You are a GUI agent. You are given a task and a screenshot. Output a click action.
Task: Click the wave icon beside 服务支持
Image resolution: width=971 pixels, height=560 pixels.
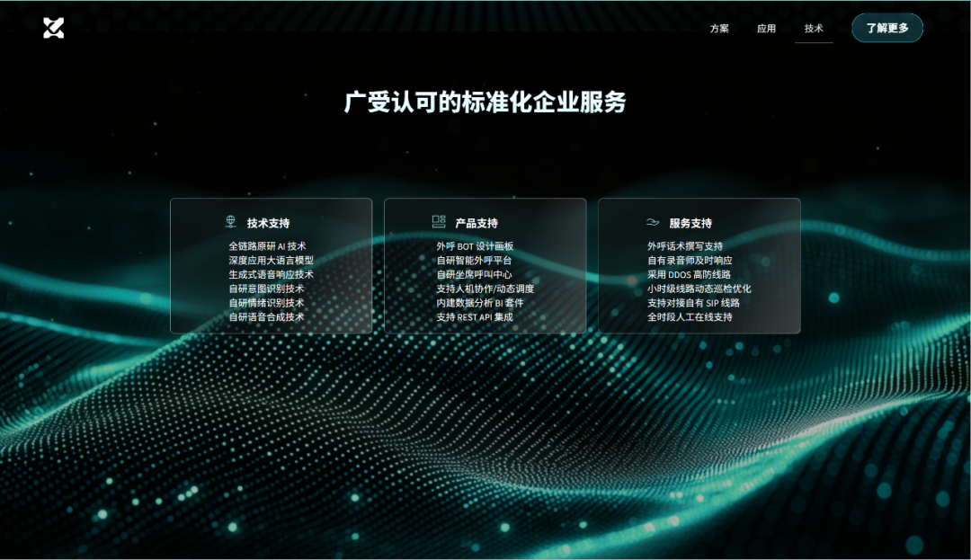click(651, 222)
